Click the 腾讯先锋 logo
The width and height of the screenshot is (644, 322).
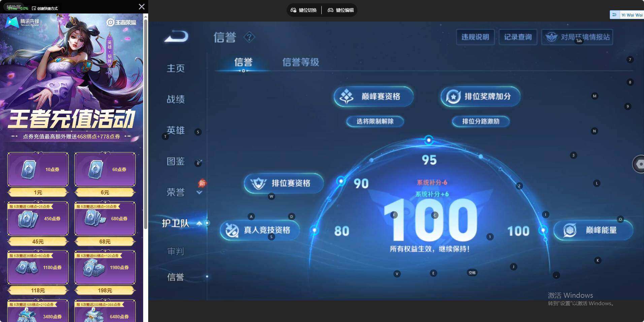point(23,22)
